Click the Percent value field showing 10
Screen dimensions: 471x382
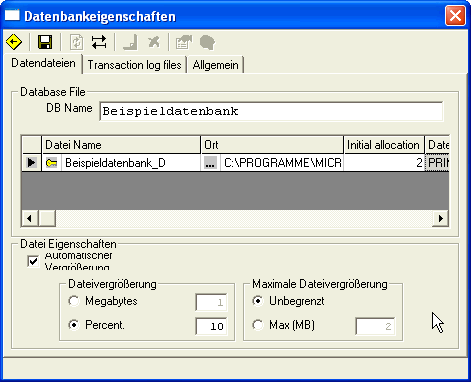pos(211,326)
